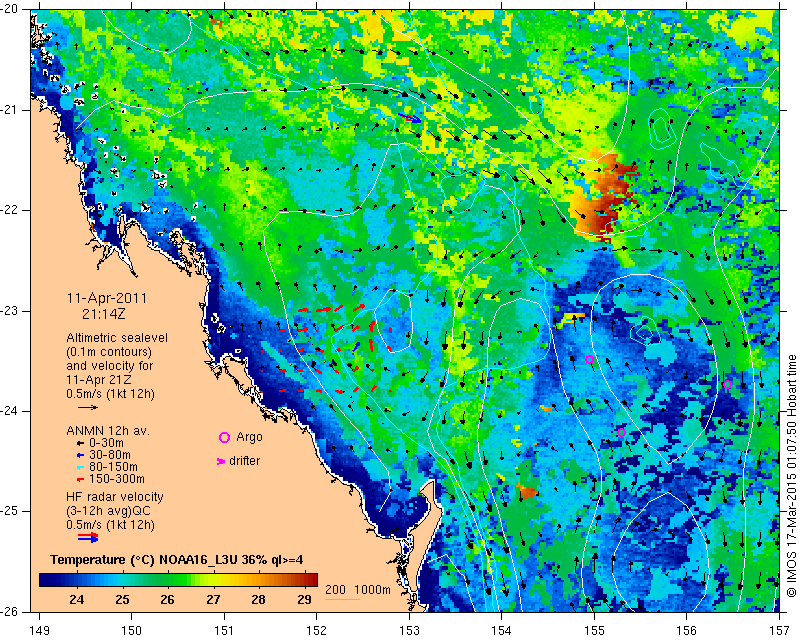Click the '30-80m' depth label
Image resolution: width=800 pixels, height=640 pixels.
[x=110, y=455]
